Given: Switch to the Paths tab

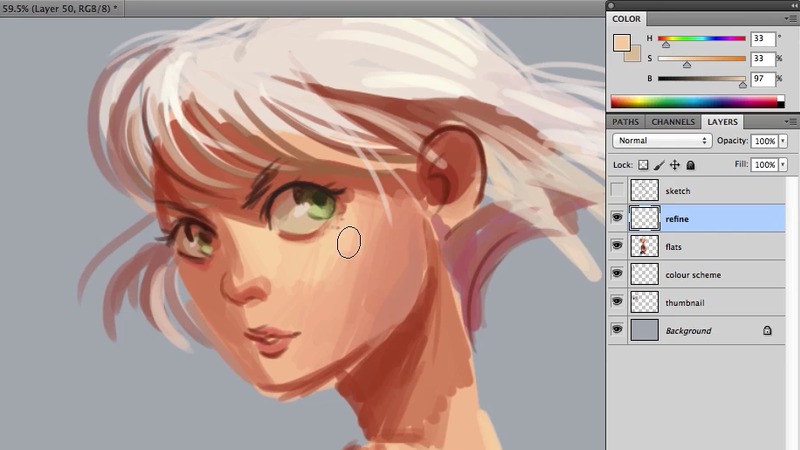Looking at the screenshot, I should point(626,122).
